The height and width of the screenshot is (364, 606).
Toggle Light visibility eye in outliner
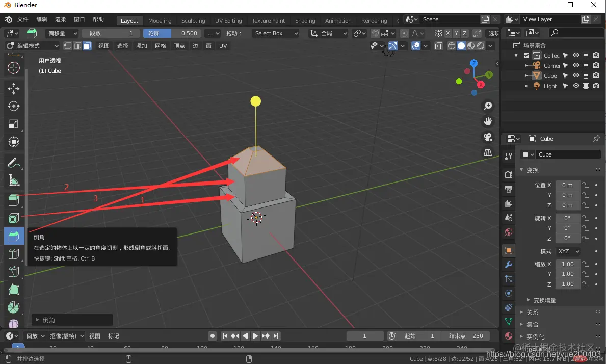coord(576,86)
